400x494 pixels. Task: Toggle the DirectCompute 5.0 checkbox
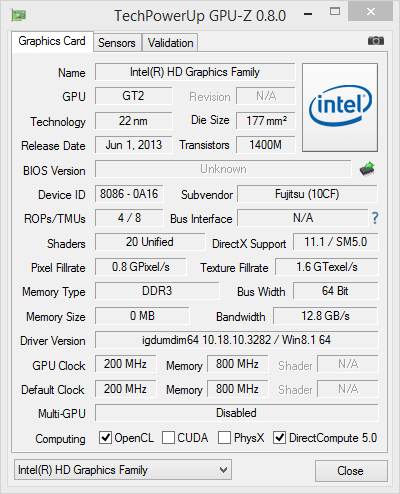(x=279, y=437)
